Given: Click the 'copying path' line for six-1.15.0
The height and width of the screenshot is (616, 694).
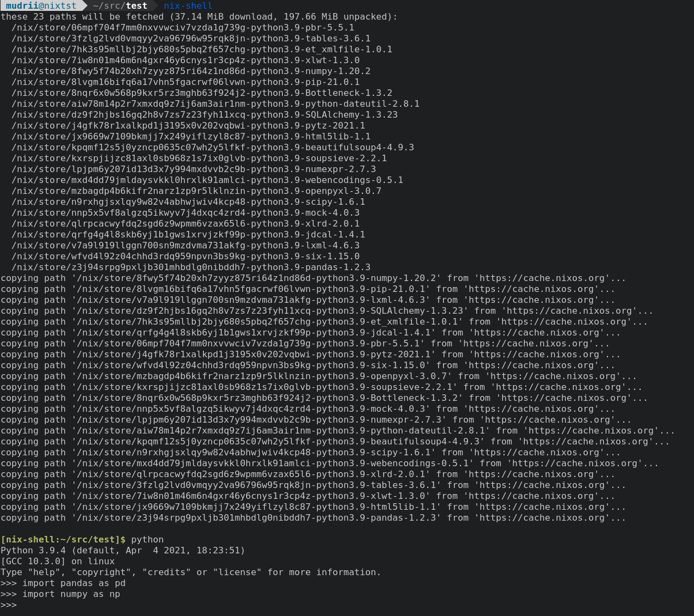Looking at the screenshot, I should [308, 365].
